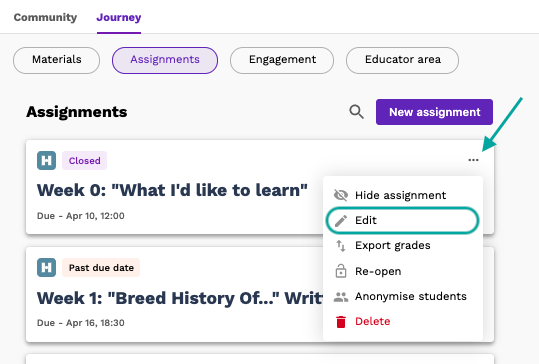Open the assignment search magnifier icon

(356, 112)
